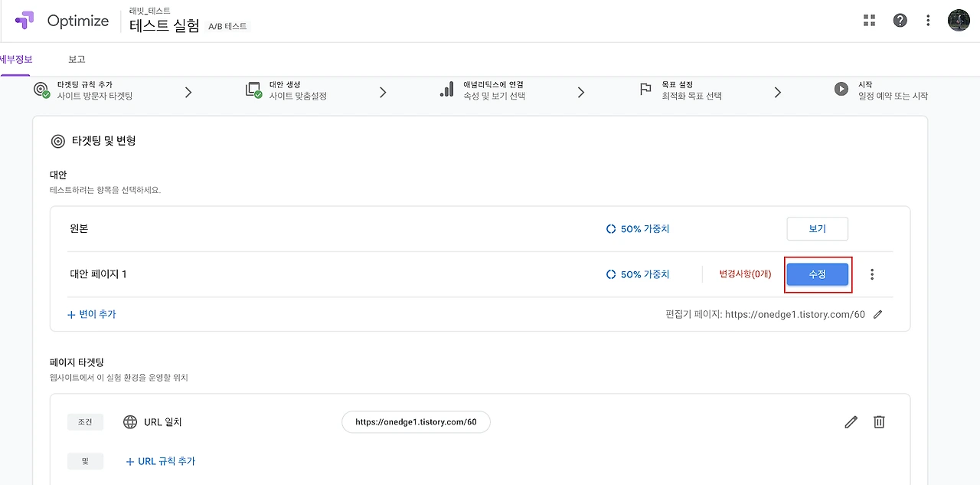Click the 시작 play step icon
980x485 pixels.
click(x=841, y=90)
